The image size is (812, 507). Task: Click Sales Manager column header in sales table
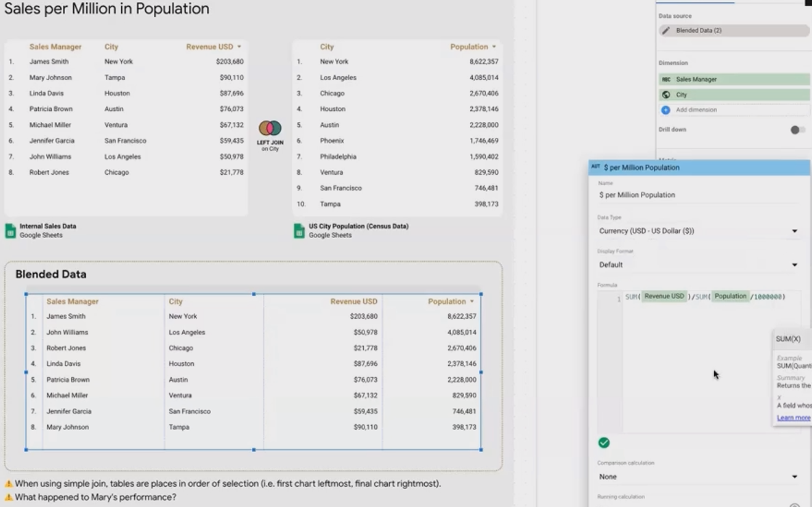pos(55,47)
